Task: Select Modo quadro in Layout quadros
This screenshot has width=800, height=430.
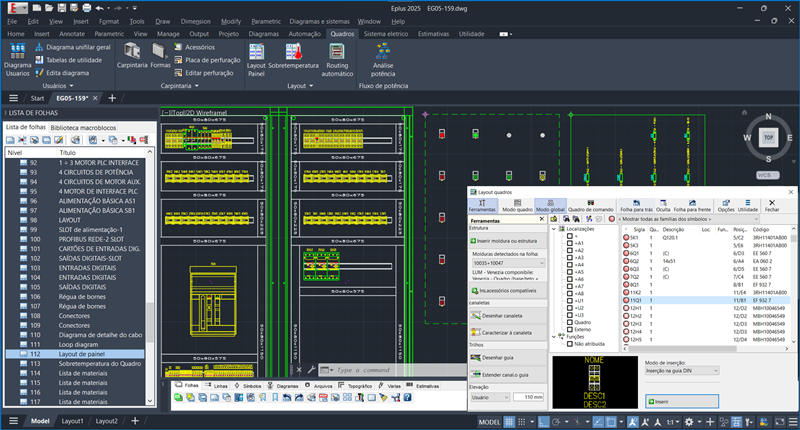Action: click(x=517, y=206)
